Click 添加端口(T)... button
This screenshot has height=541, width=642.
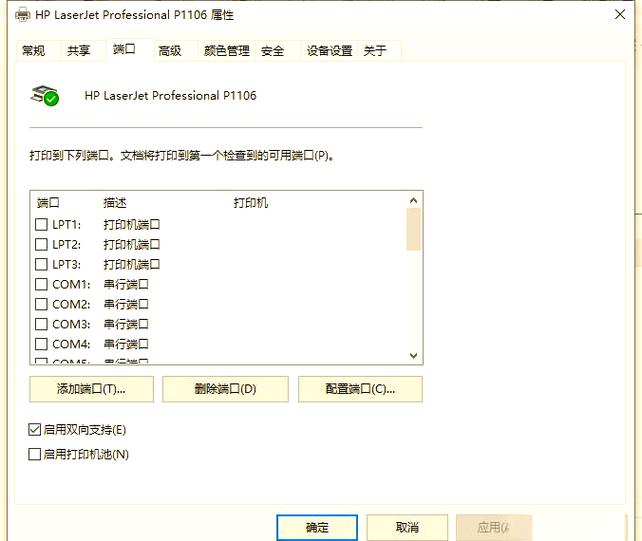point(91,389)
